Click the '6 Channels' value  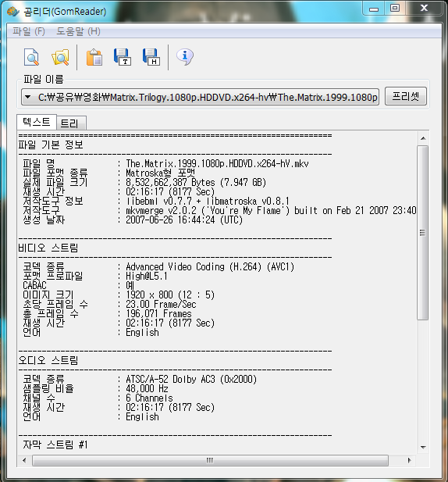tap(149, 398)
